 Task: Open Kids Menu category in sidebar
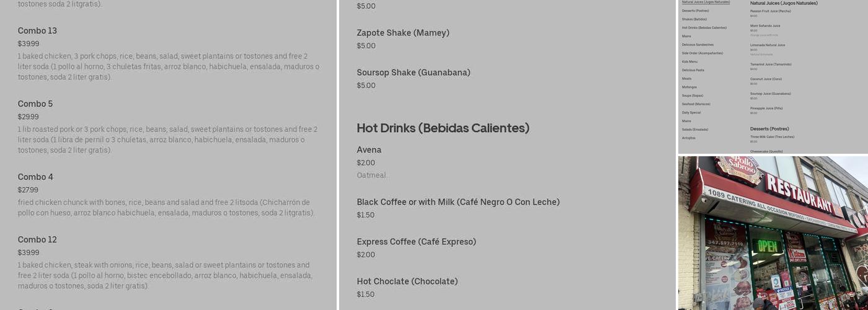coord(689,61)
